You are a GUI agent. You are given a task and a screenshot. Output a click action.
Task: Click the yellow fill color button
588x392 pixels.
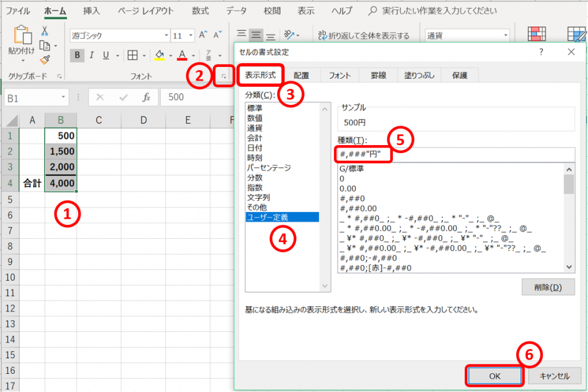point(160,55)
